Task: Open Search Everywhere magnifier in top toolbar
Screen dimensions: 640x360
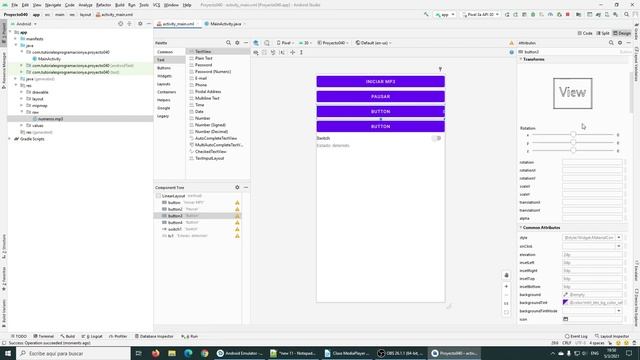Action: (x=627, y=14)
